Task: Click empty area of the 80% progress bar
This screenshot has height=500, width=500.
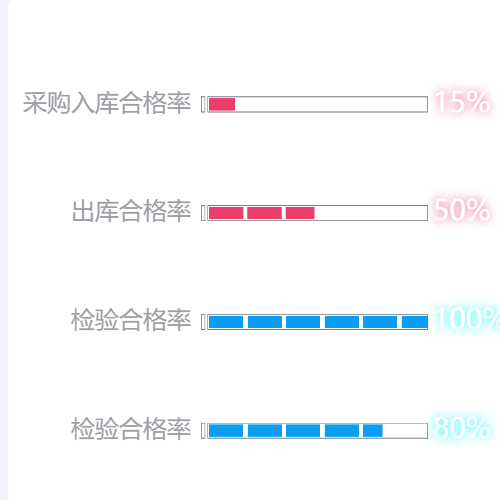Action: pyautogui.click(x=405, y=431)
